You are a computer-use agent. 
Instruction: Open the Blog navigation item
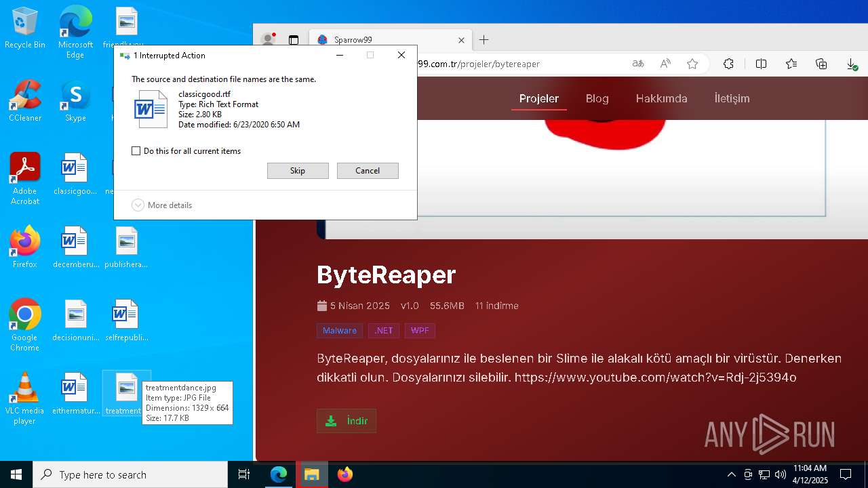click(597, 98)
